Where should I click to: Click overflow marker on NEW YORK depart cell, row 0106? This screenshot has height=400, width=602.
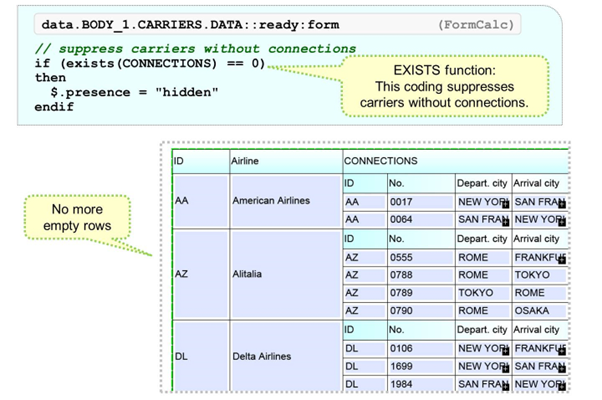click(506, 350)
